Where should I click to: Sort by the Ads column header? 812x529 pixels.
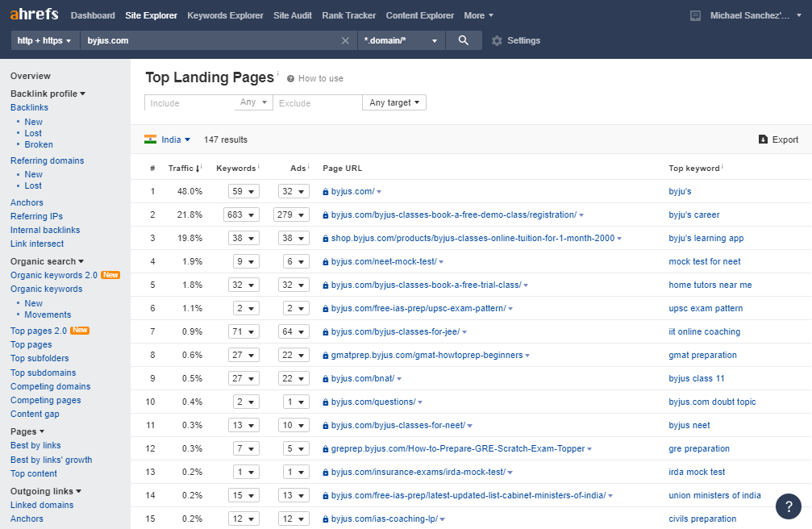(x=298, y=169)
